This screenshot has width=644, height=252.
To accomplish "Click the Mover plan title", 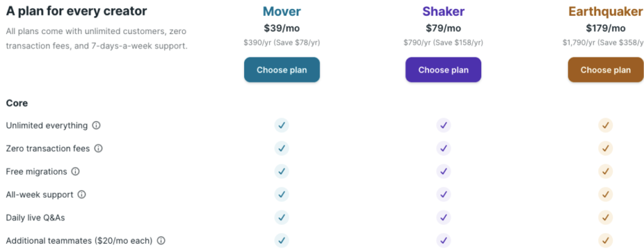I will pyautogui.click(x=282, y=11).
